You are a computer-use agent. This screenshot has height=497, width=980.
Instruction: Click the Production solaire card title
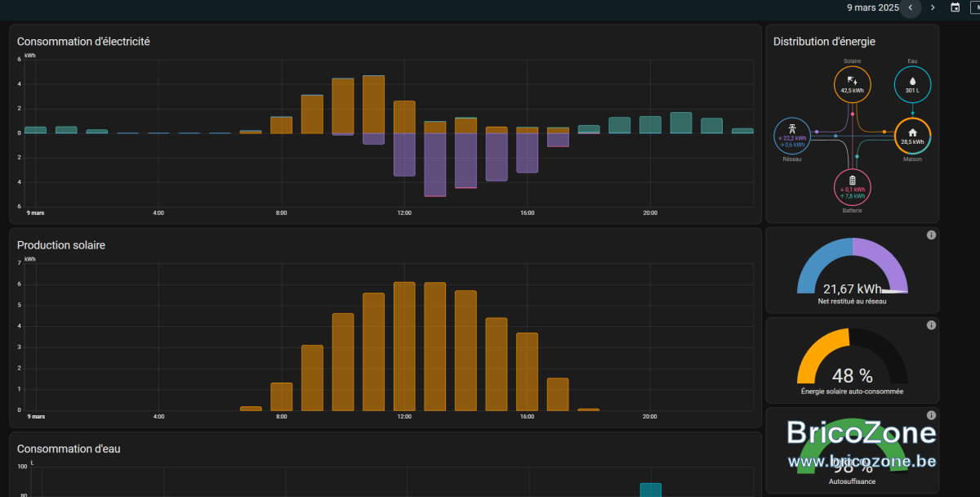pos(61,245)
